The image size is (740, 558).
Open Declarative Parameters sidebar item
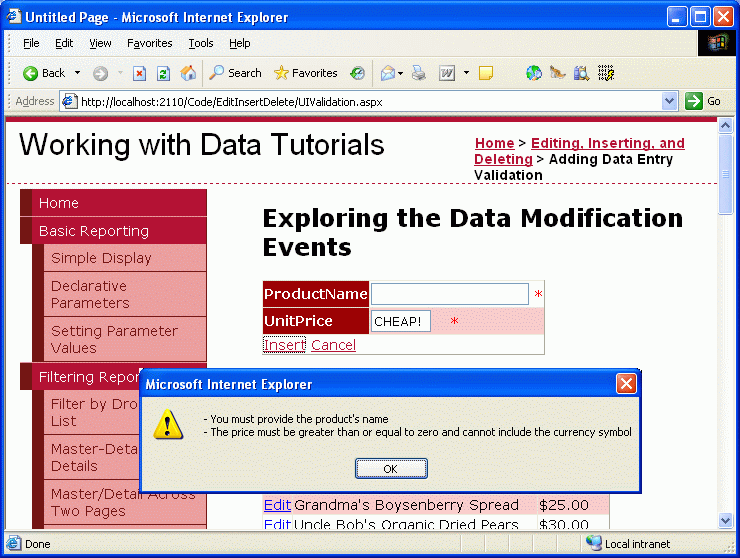[125, 294]
